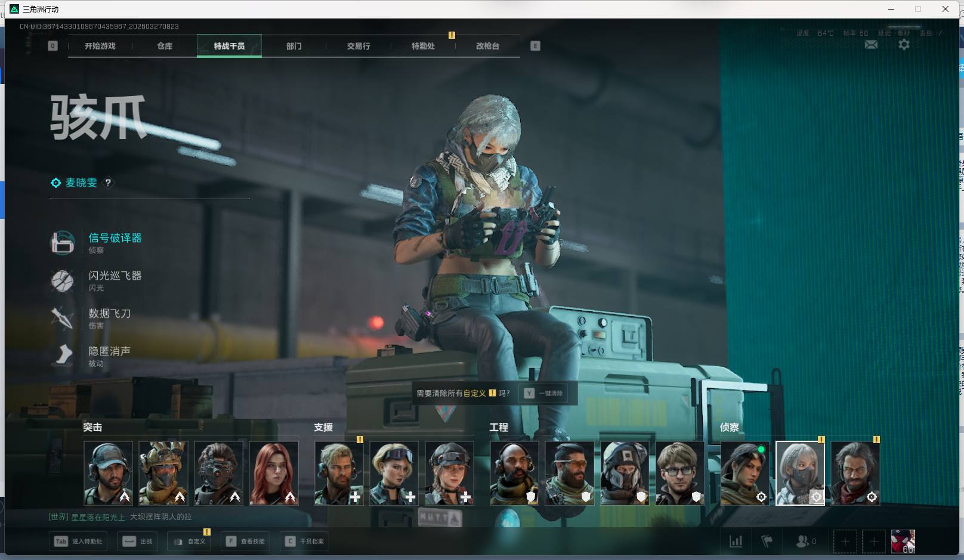Select the 侦察 operator with green dot

745,474
